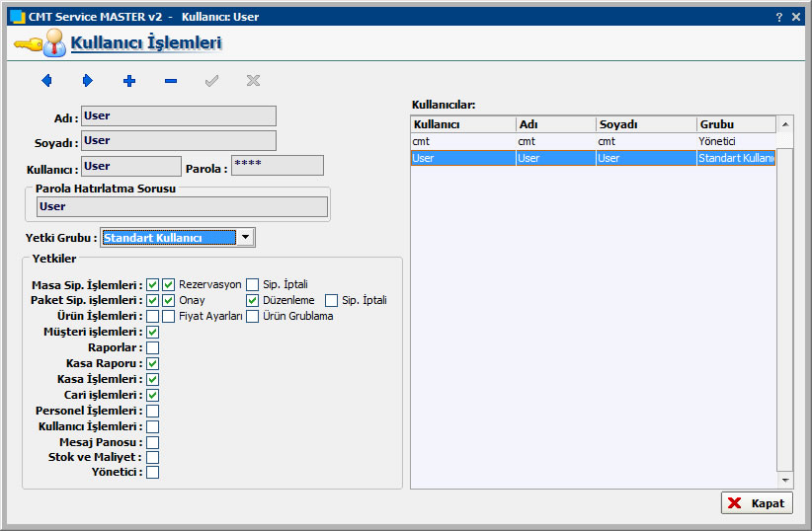Image resolution: width=812 pixels, height=531 pixels.
Task: Toggle the Düzenleme checkbox
Action: pos(253,300)
